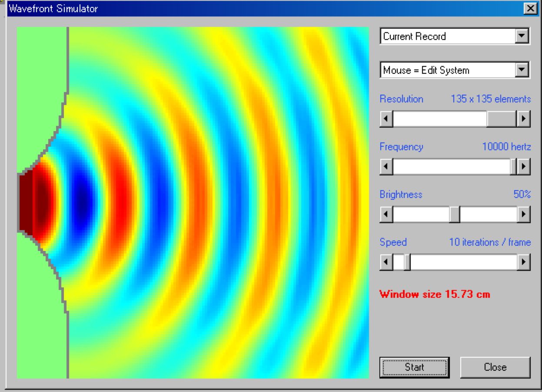Screen dimensions: 542x392
Task: Click the '50%' brightness value
Action: [522, 194]
